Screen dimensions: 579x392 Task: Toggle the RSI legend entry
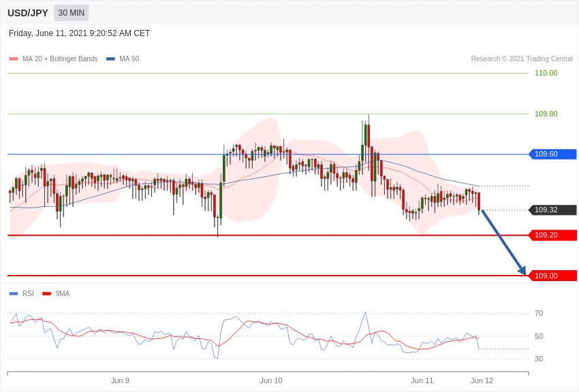tap(21, 293)
